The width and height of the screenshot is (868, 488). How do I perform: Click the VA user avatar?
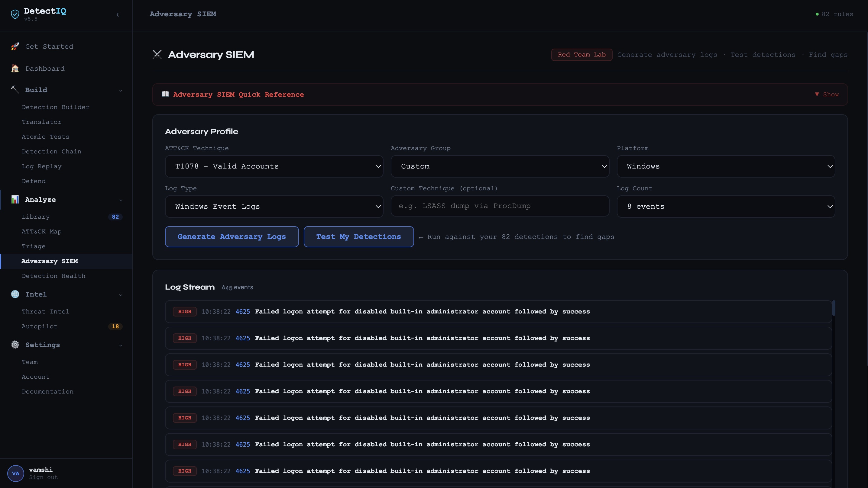point(15,473)
